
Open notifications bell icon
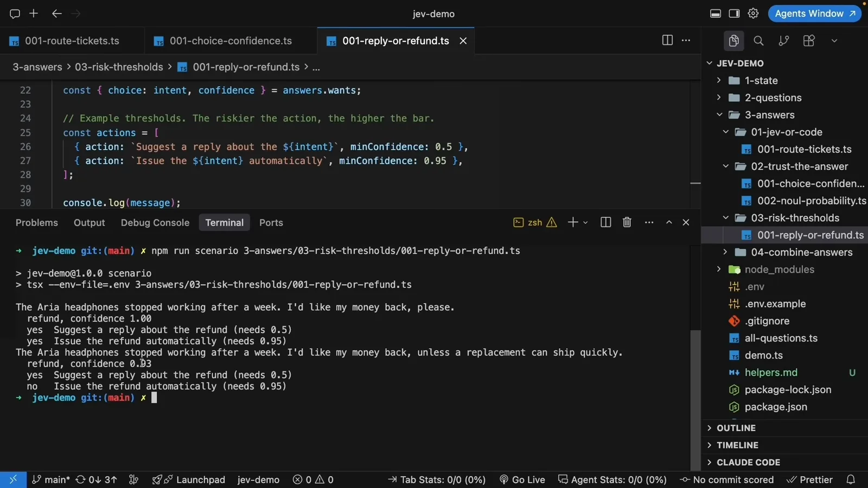click(851, 479)
